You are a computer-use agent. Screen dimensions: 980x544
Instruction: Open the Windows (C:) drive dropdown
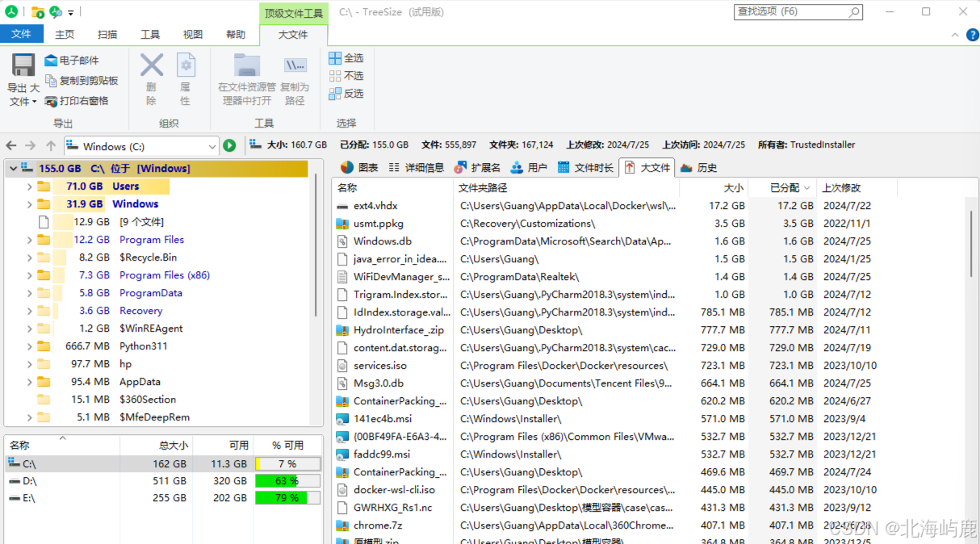pos(212,146)
